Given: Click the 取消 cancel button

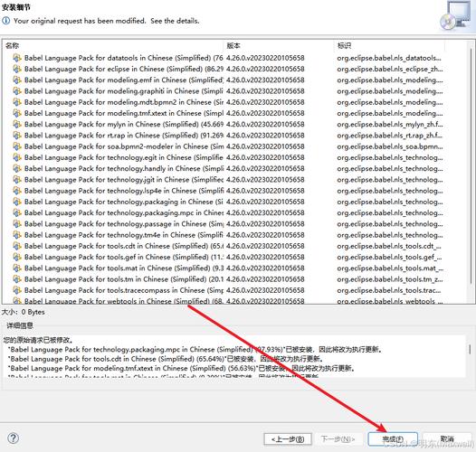Looking at the screenshot, I should tap(447, 438).
